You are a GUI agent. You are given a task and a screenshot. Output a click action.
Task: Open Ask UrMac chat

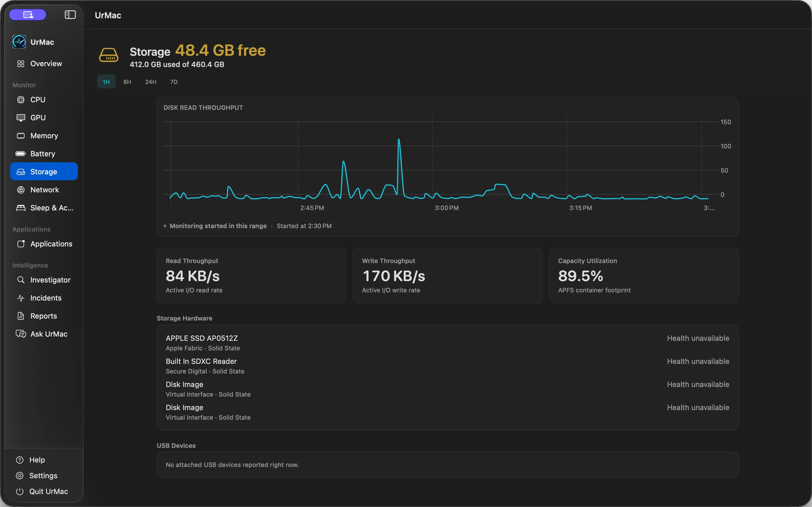coord(44,334)
